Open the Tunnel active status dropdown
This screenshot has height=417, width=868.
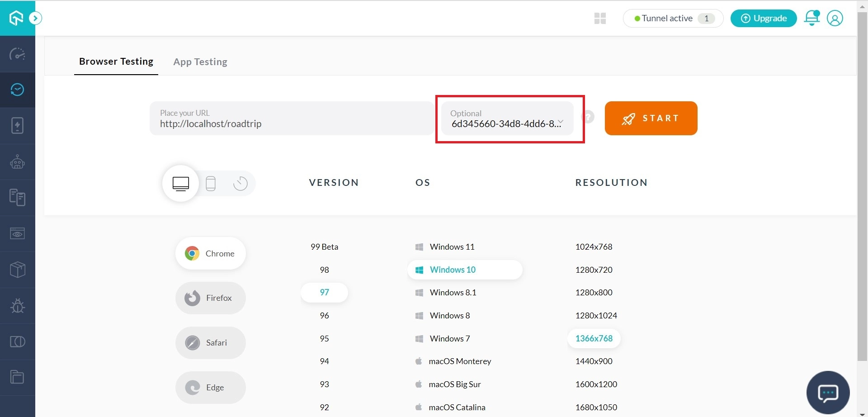673,19
